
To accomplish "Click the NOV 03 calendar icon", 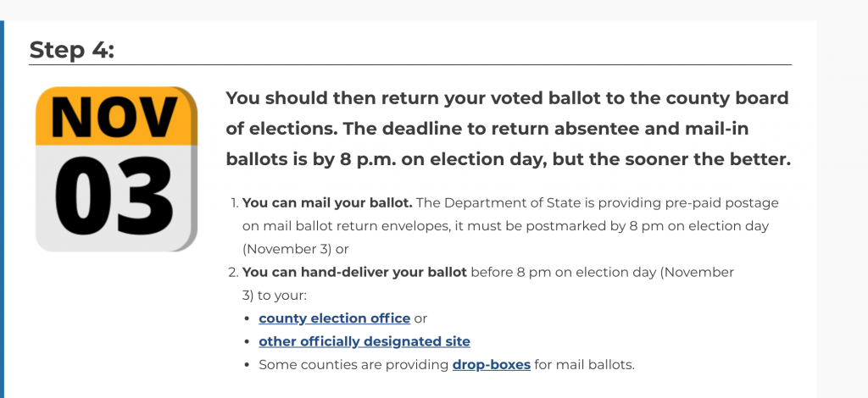I will point(117,169).
